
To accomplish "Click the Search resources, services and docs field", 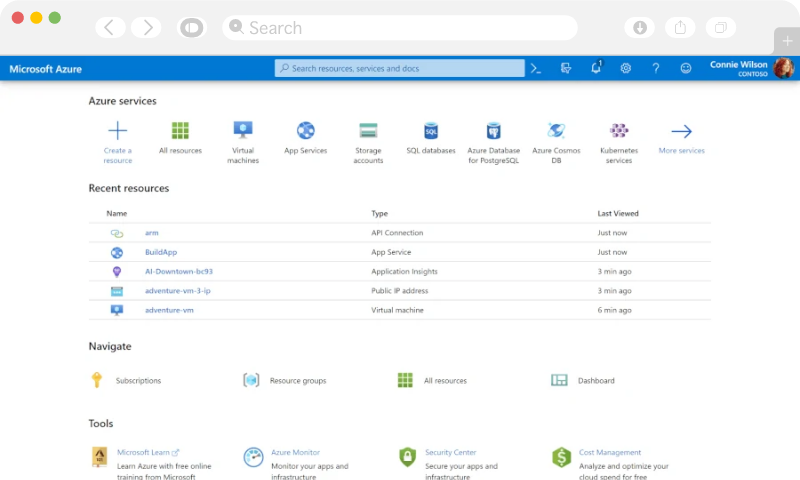I will click(400, 69).
